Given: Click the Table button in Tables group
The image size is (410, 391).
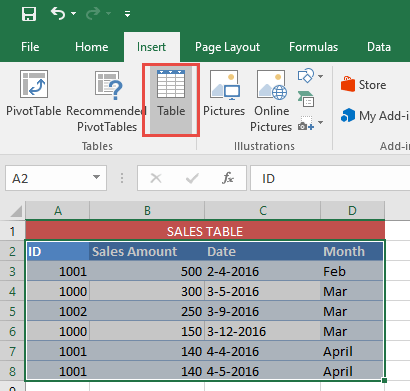Looking at the screenshot, I should tap(171, 100).
